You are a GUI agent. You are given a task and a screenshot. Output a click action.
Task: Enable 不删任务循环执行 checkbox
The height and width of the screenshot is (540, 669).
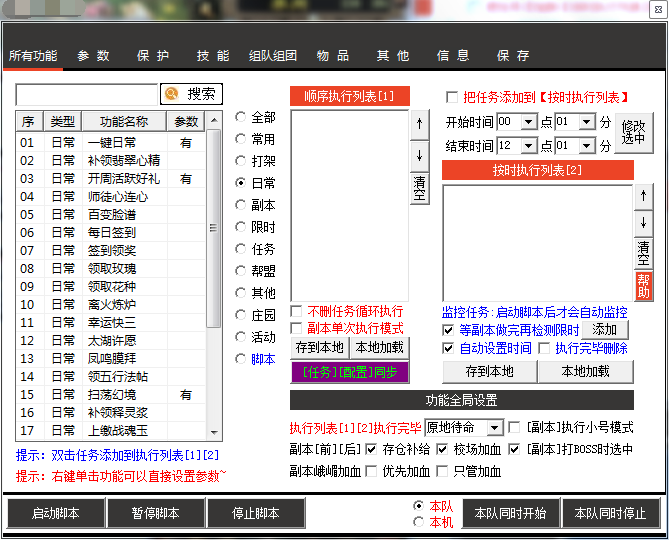tap(296, 311)
